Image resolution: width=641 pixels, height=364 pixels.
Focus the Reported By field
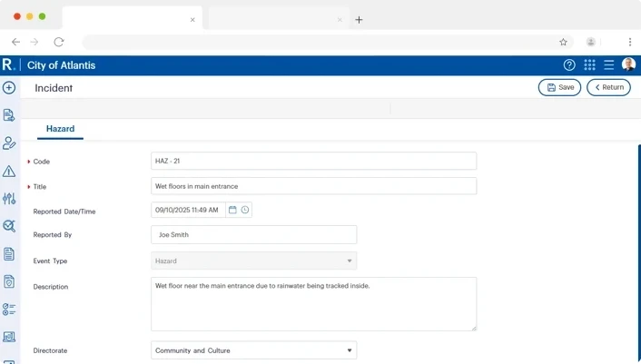254,235
